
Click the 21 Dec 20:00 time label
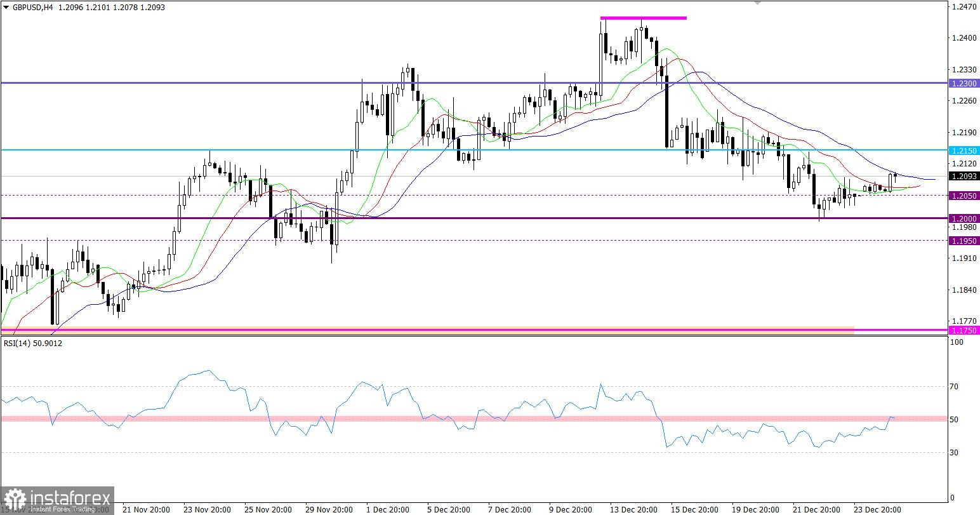(816, 509)
